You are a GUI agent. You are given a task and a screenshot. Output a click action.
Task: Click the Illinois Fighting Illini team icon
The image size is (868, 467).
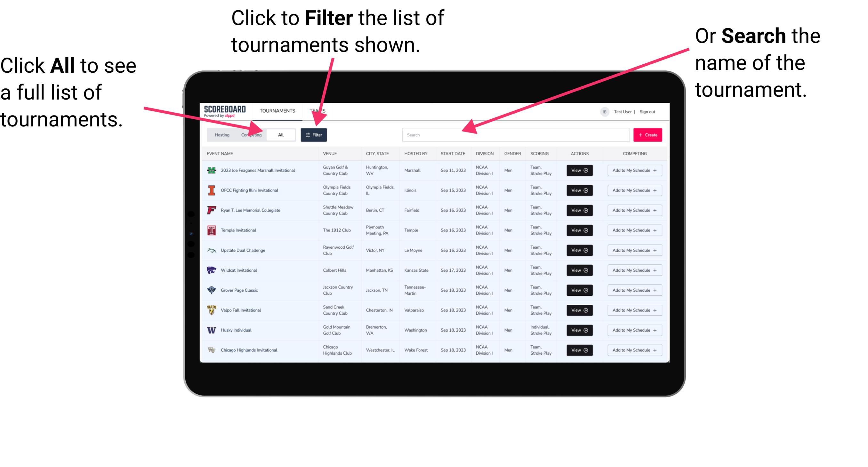pyautogui.click(x=211, y=191)
